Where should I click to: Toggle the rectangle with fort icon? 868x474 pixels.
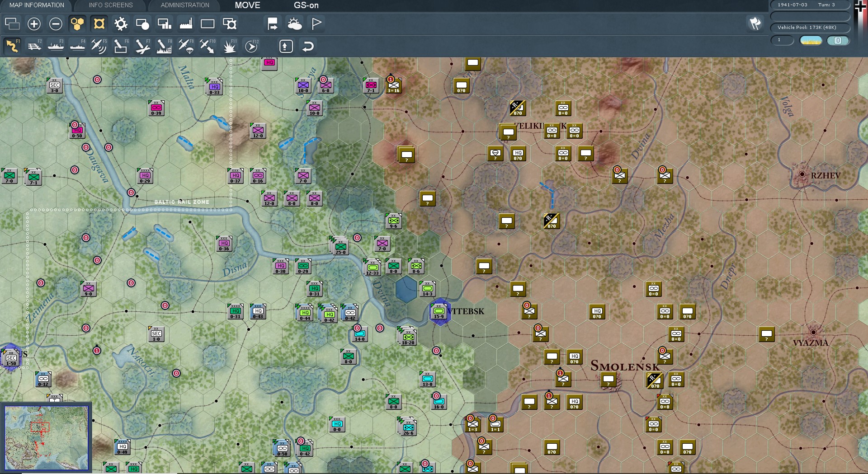(x=229, y=23)
